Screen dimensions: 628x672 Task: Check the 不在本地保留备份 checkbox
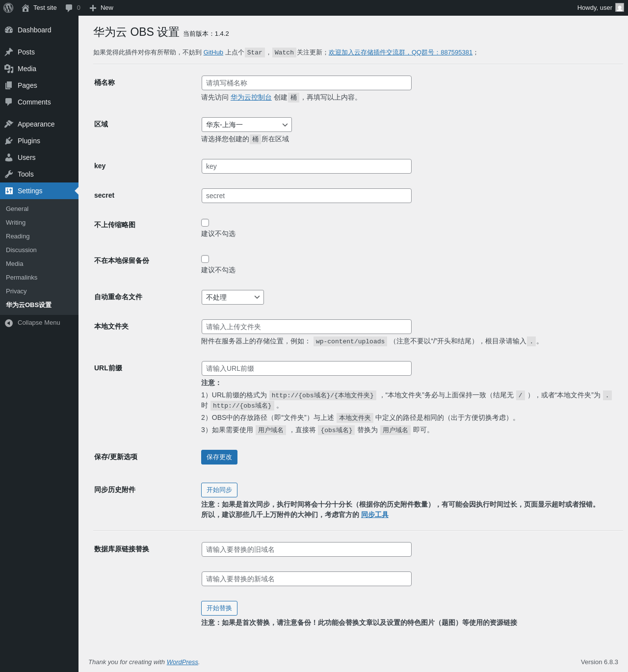click(x=205, y=259)
